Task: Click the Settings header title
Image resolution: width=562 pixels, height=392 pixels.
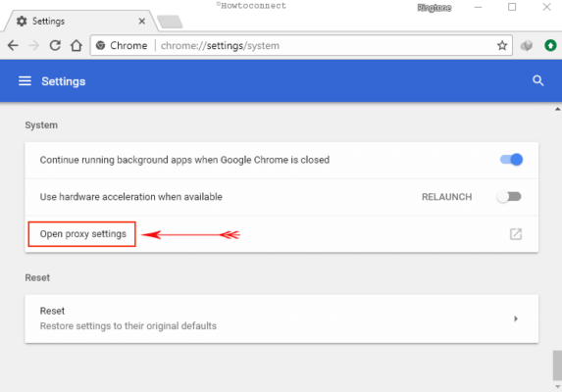Action: tap(64, 81)
